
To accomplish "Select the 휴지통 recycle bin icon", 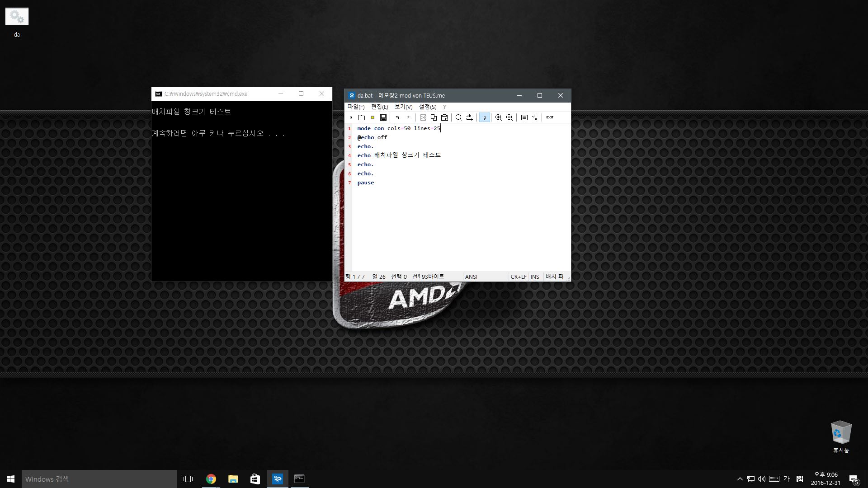I will 841,437.
